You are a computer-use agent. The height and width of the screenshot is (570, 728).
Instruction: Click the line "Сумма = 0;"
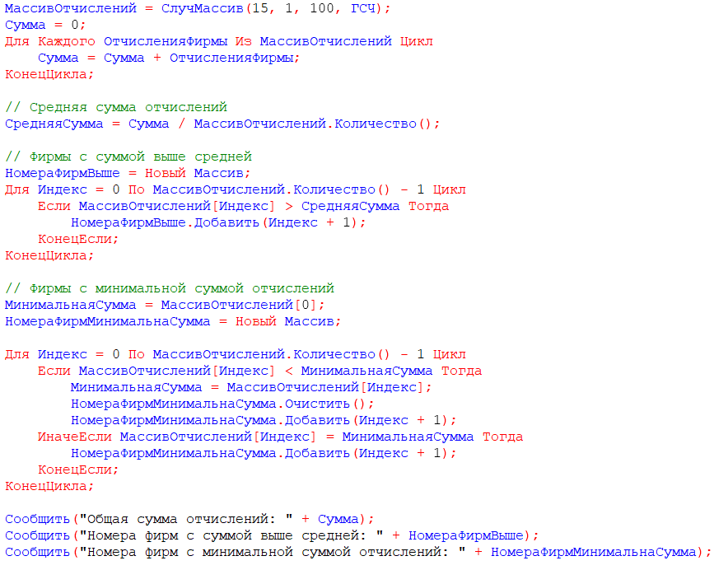click(x=45, y=25)
